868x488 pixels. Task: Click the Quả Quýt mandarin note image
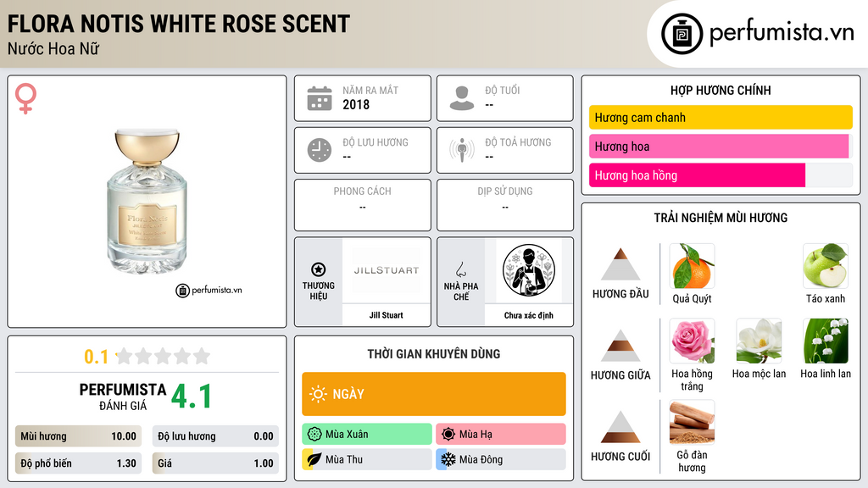pos(692,265)
